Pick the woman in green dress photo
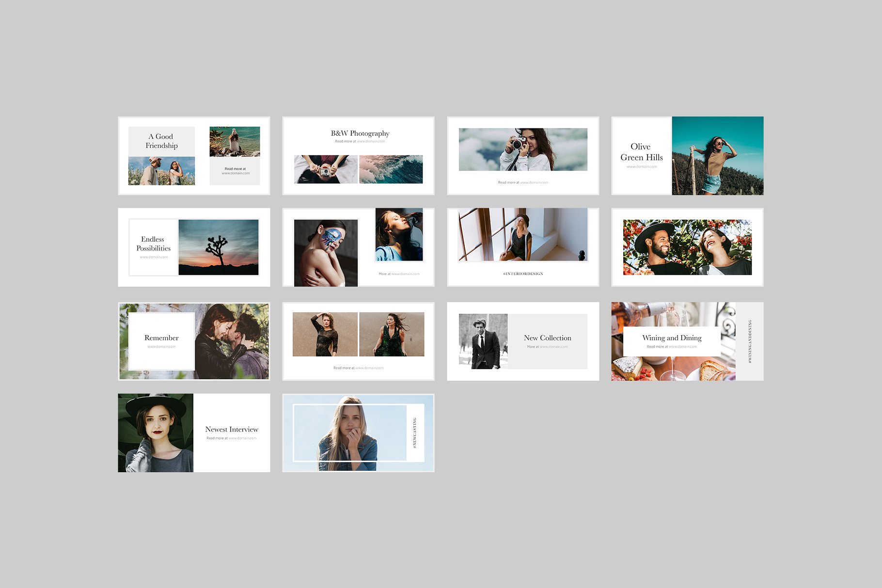 (392, 334)
